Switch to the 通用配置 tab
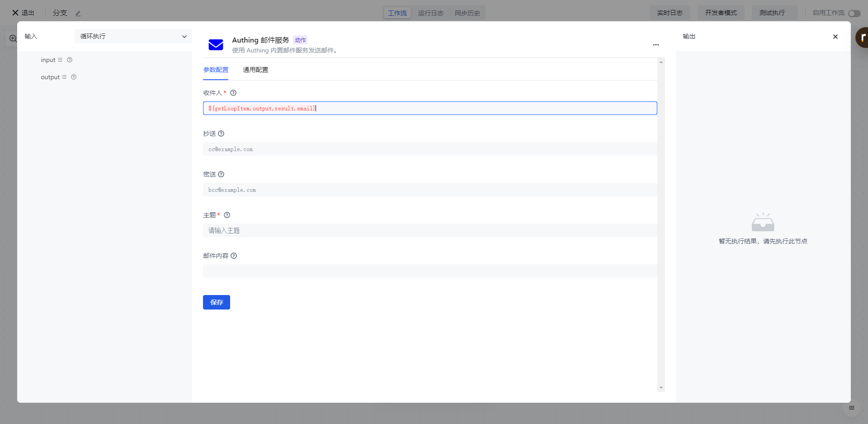The width and height of the screenshot is (868, 424). pos(255,70)
